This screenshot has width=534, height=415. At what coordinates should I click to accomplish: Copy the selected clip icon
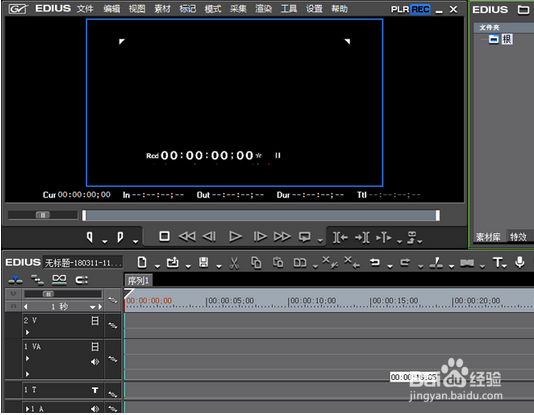[256, 263]
